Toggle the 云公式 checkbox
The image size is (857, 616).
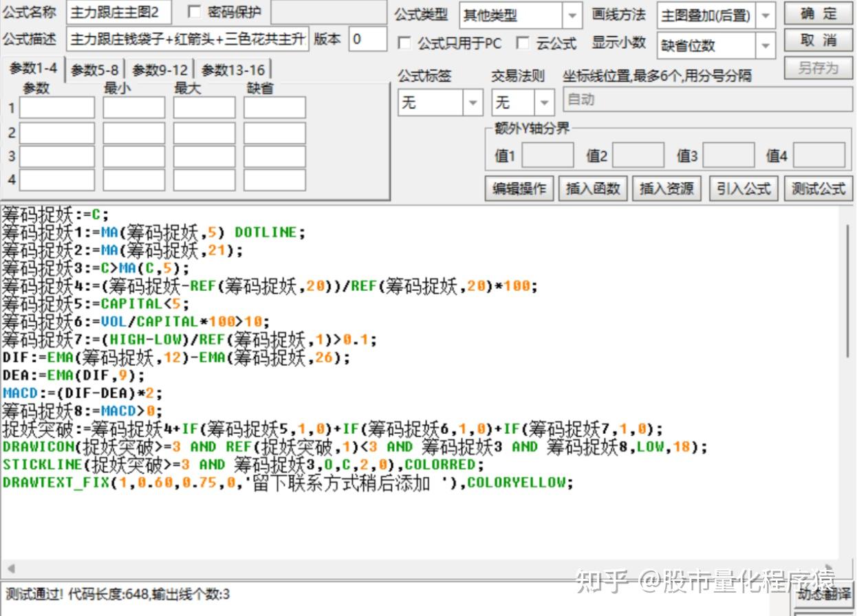click(x=523, y=43)
